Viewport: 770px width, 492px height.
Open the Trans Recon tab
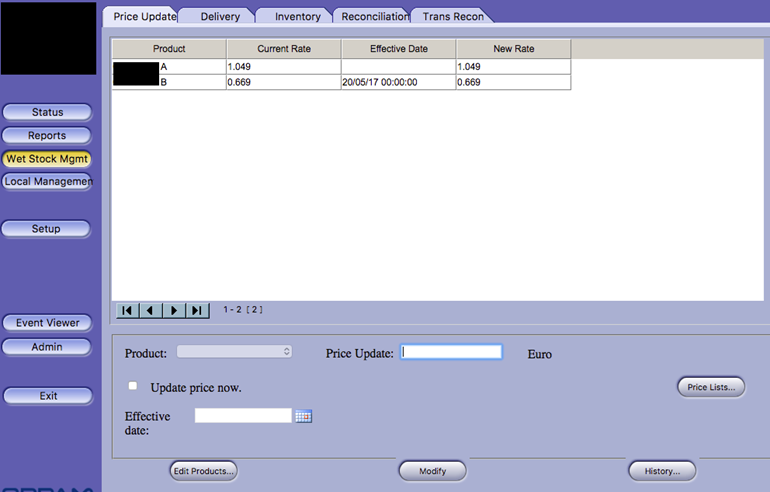(453, 16)
